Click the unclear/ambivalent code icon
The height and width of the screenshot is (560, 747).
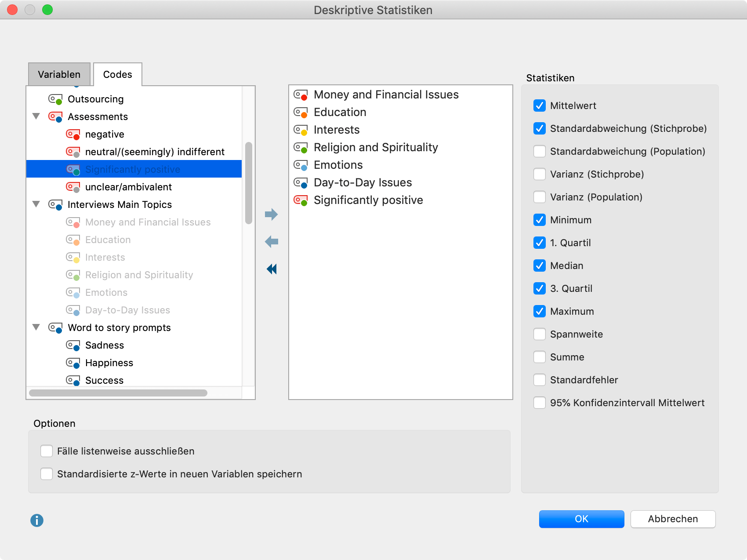(73, 187)
